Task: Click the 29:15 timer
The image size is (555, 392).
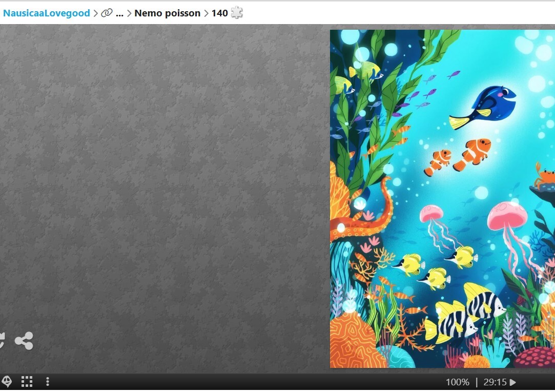Action: (495, 382)
